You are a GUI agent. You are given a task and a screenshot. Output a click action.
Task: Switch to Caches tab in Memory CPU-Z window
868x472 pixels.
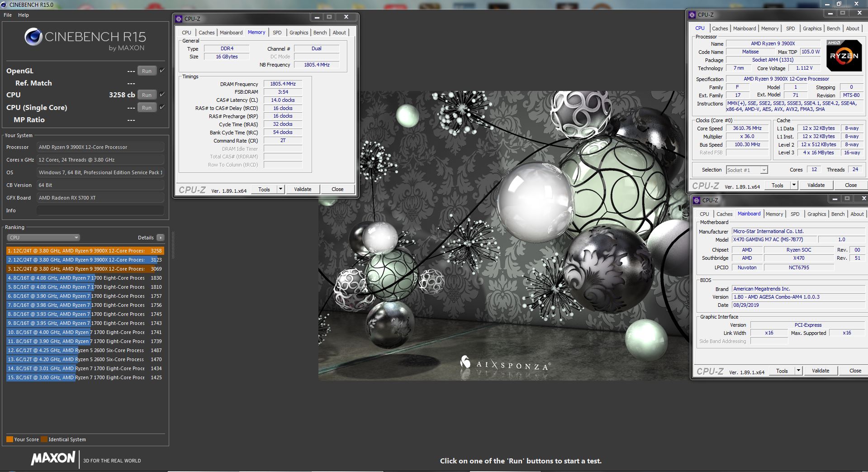(x=206, y=33)
